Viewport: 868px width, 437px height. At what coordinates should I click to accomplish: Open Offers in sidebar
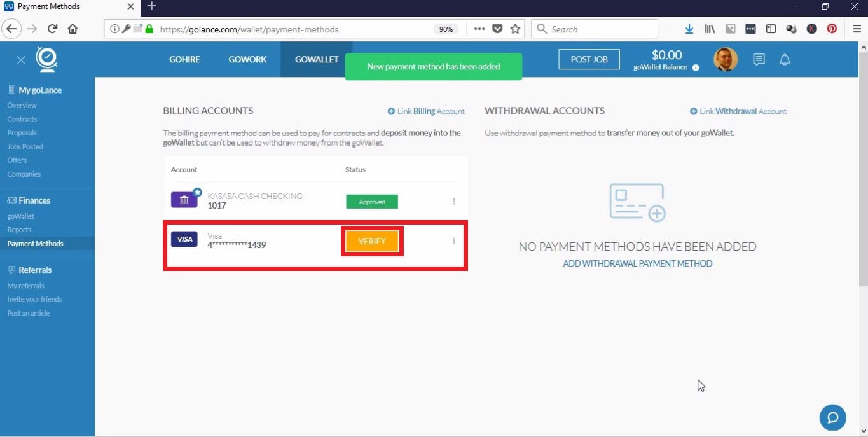[x=17, y=160]
